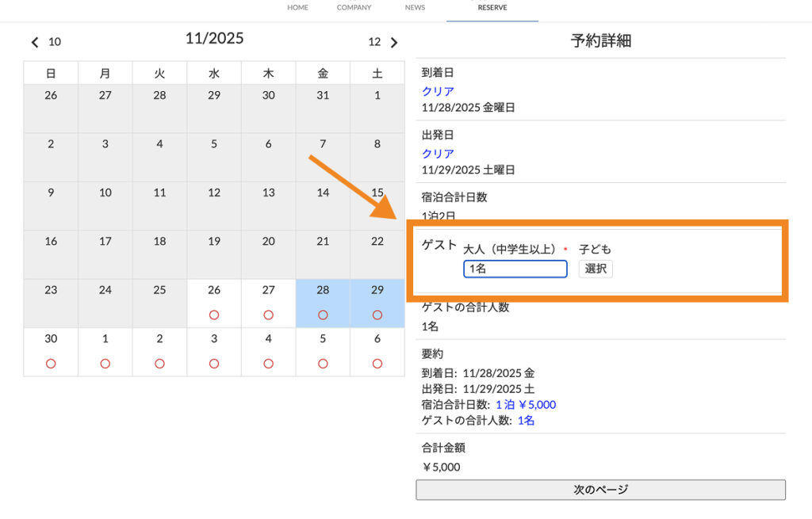
Task: Clear the arrival date with クリア link
Action: 438,91
